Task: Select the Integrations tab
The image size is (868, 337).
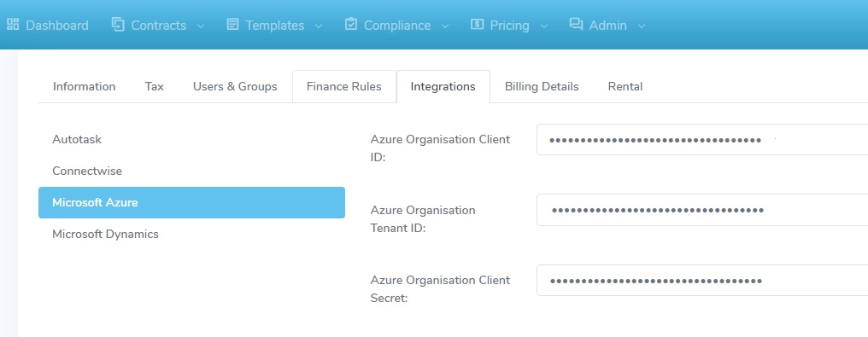Action: tap(443, 87)
